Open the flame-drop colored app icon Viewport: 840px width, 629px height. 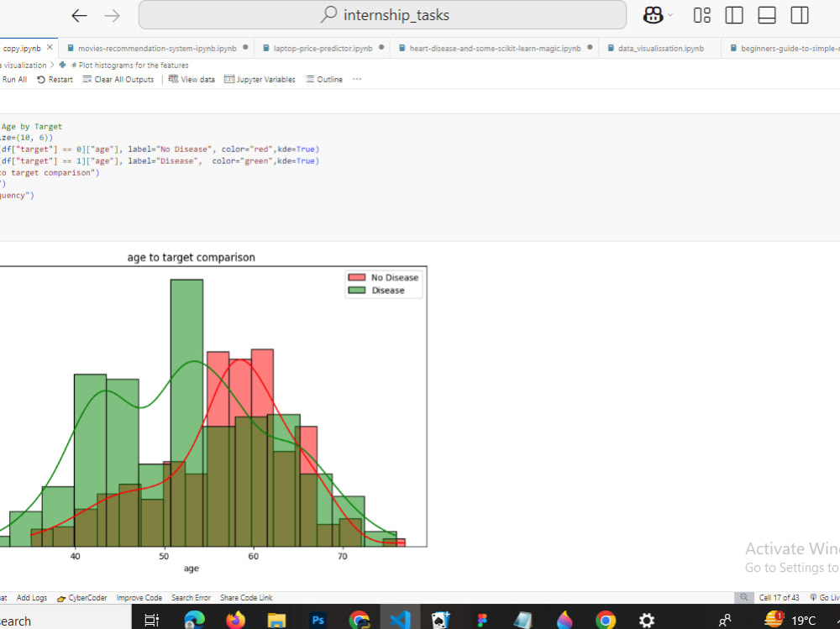click(x=564, y=620)
